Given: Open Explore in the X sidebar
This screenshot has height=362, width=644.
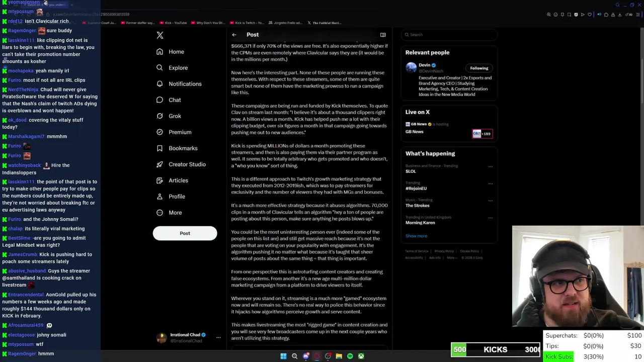Looking at the screenshot, I should 172,68.
